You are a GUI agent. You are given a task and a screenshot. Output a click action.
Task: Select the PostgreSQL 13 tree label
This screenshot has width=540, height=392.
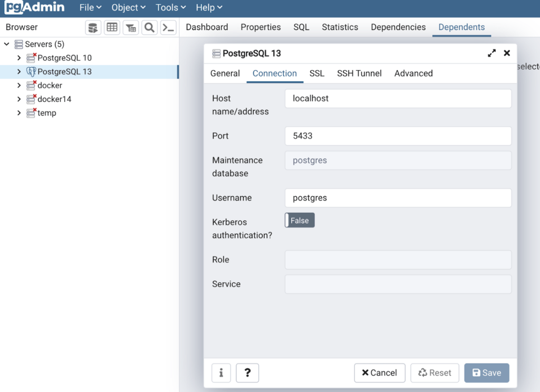64,72
